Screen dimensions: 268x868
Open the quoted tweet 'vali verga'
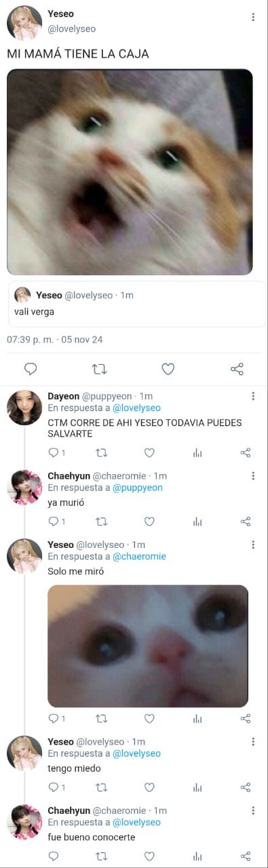136,303
